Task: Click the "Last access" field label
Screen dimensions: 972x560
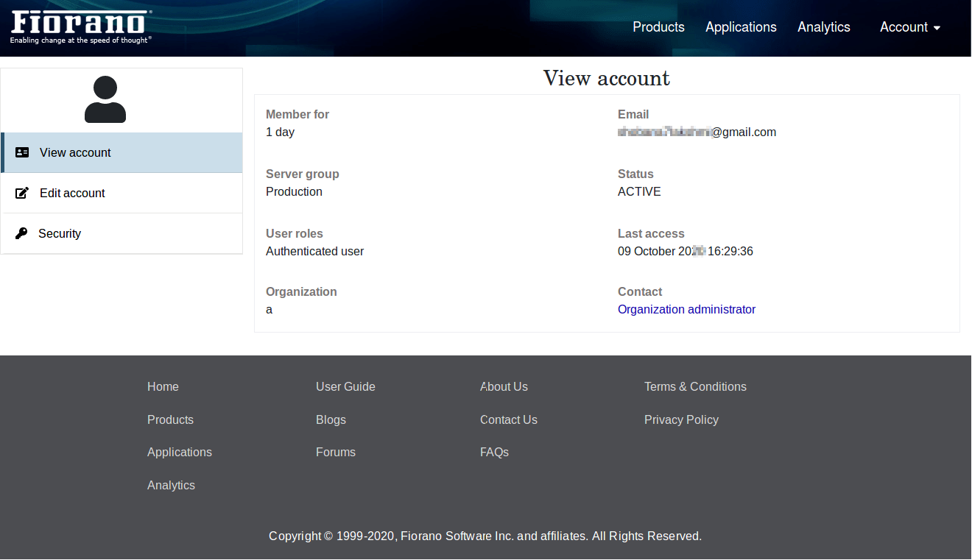Action: pyautogui.click(x=651, y=234)
